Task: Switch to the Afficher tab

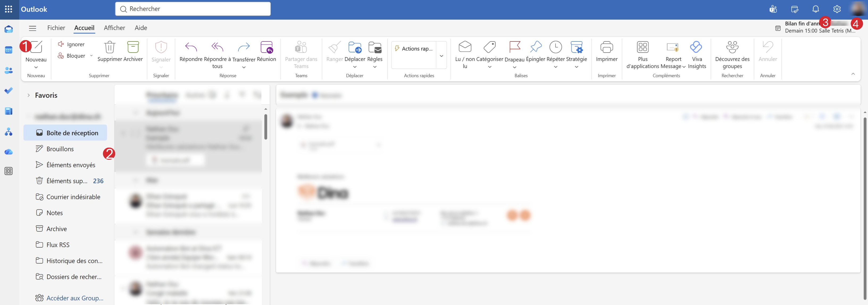Action: pyautogui.click(x=114, y=28)
